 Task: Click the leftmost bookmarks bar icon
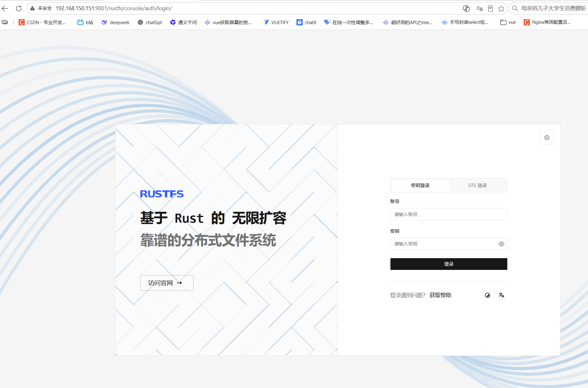click(x=5, y=22)
